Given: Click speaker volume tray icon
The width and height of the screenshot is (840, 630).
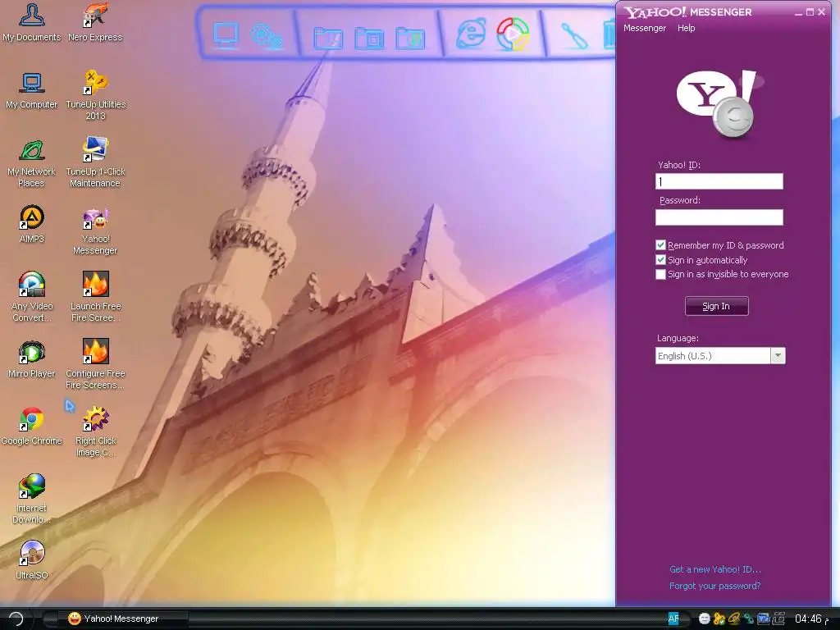Looking at the screenshot, I should click(734, 619).
